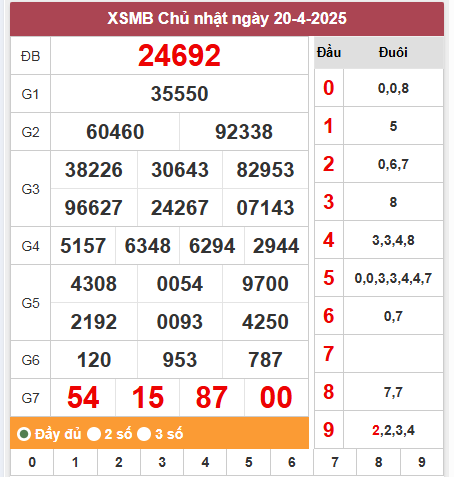Click the 'Đầu' column header
Image resolution: width=454 pixels, height=477 pixels.
point(329,53)
